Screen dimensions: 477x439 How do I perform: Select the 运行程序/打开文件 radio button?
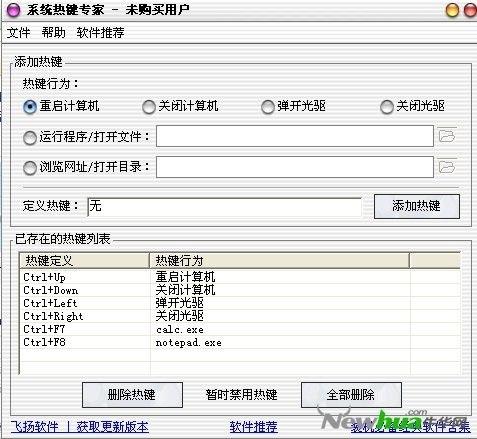(x=30, y=137)
